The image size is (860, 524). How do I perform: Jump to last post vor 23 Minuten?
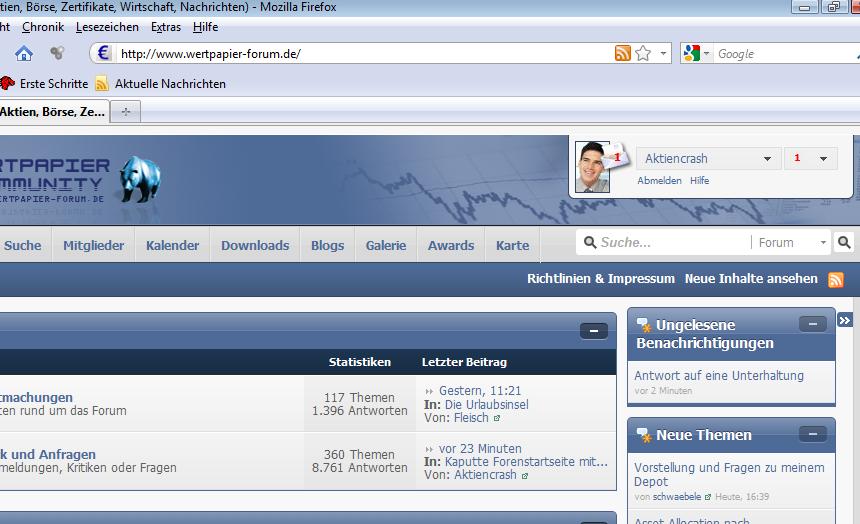click(480, 449)
